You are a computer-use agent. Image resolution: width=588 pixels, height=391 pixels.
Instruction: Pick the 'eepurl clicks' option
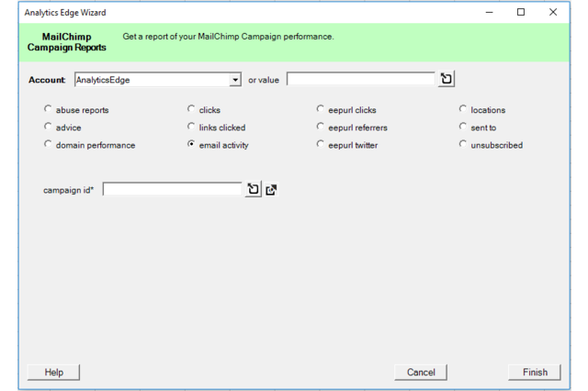pos(320,108)
